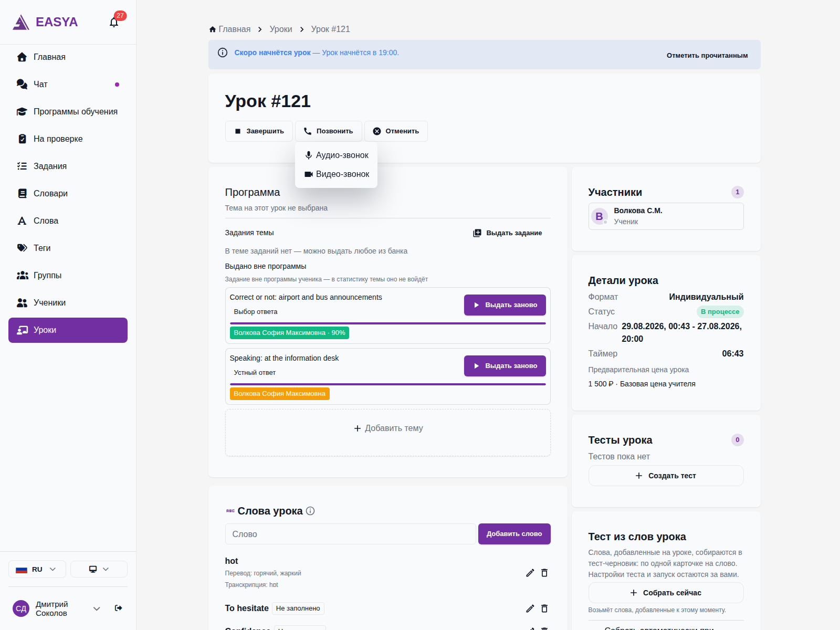
Task: Open Группы in the sidebar
Action: tap(68, 276)
